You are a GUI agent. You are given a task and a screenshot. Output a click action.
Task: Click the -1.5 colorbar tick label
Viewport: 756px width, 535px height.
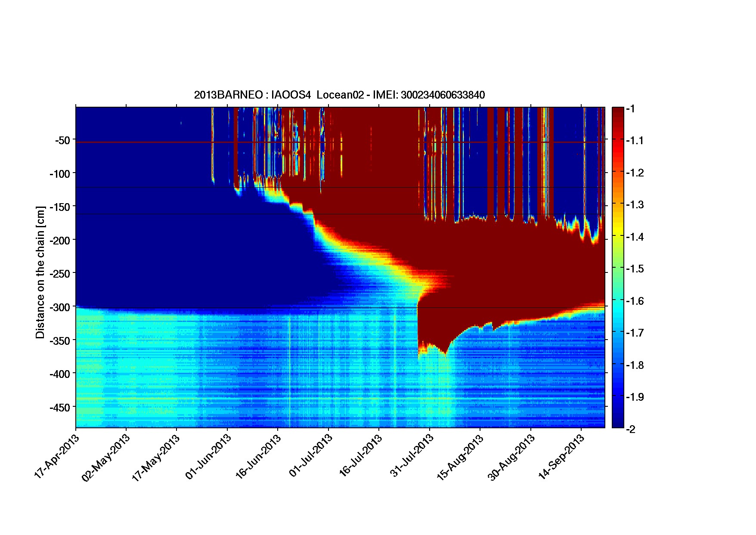click(635, 269)
